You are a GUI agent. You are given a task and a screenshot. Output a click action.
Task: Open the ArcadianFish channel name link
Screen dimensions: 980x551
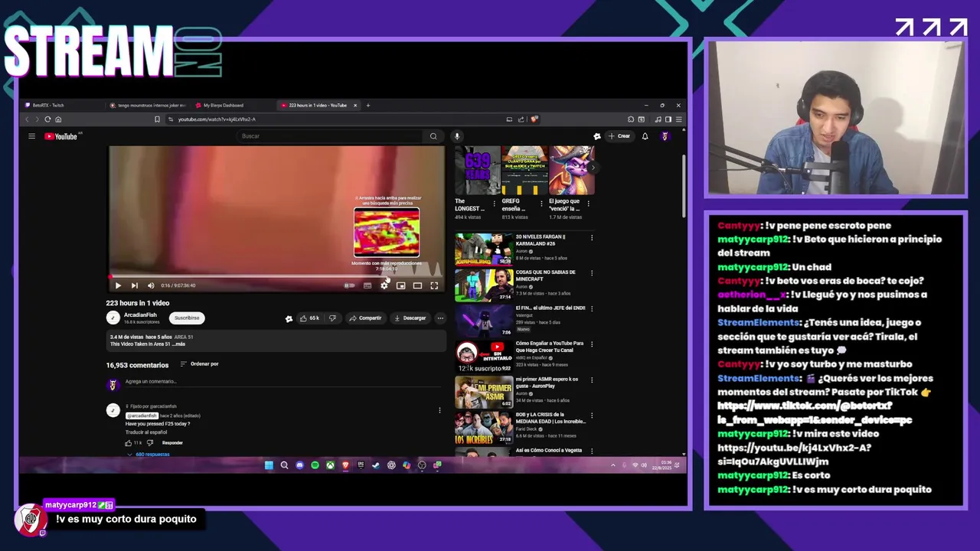(140, 315)
